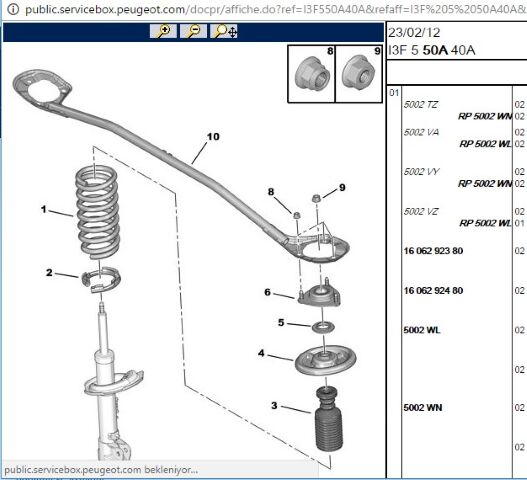Open the nut thumbnail labeled 8
Screen dimensions: 527x480
point(312,74)
